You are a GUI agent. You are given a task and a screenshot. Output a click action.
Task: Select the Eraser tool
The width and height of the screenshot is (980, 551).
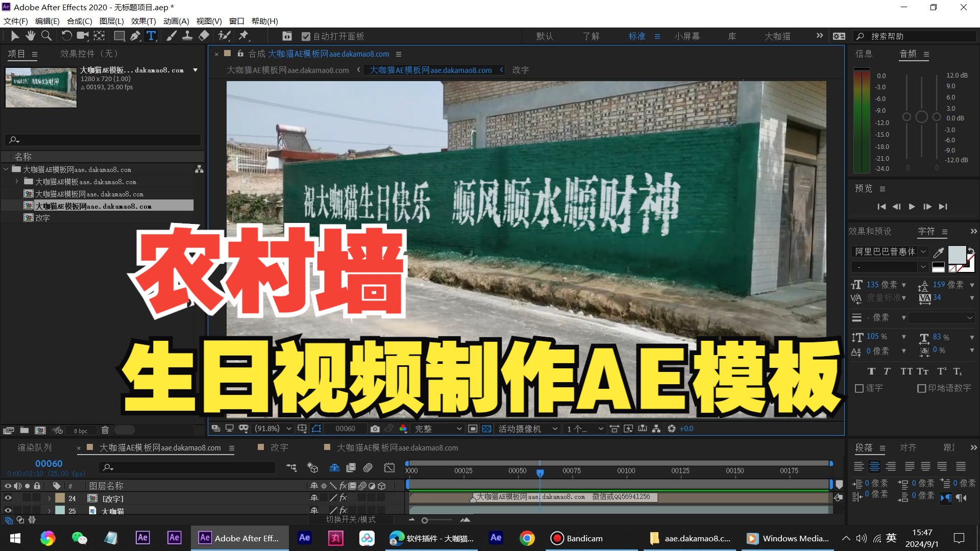click(x=204, y=36)
